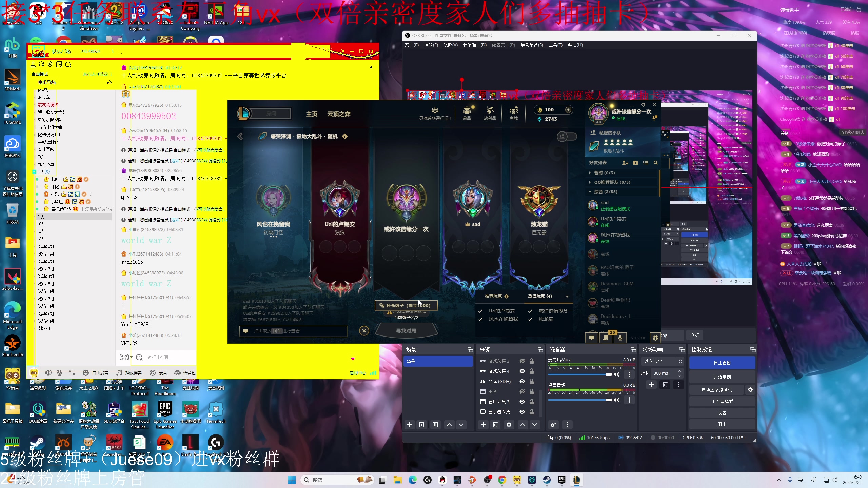Viewport: 868px width, 488px height.
Task: Click the plus icon next to 100 currency
Action: [x=568, y=110]
